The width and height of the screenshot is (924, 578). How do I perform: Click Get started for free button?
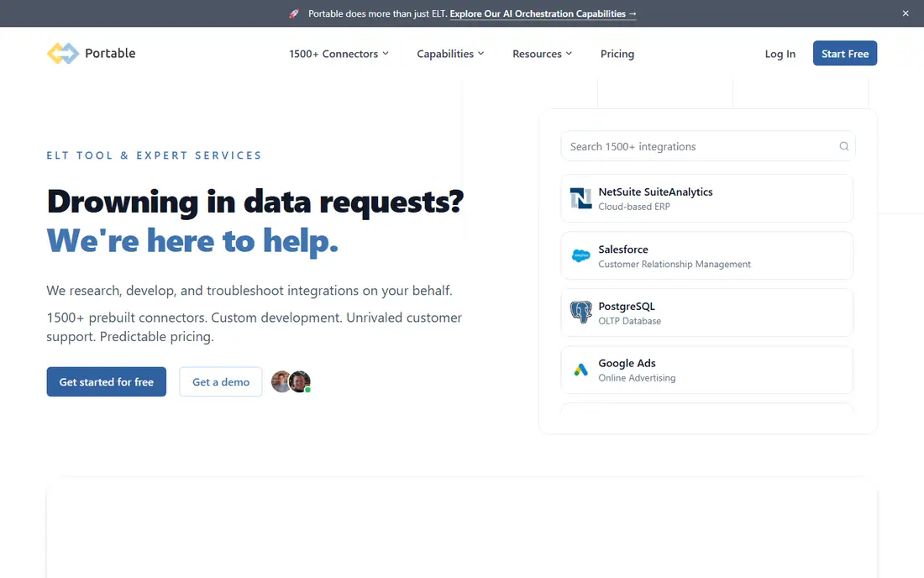(106, 381)
